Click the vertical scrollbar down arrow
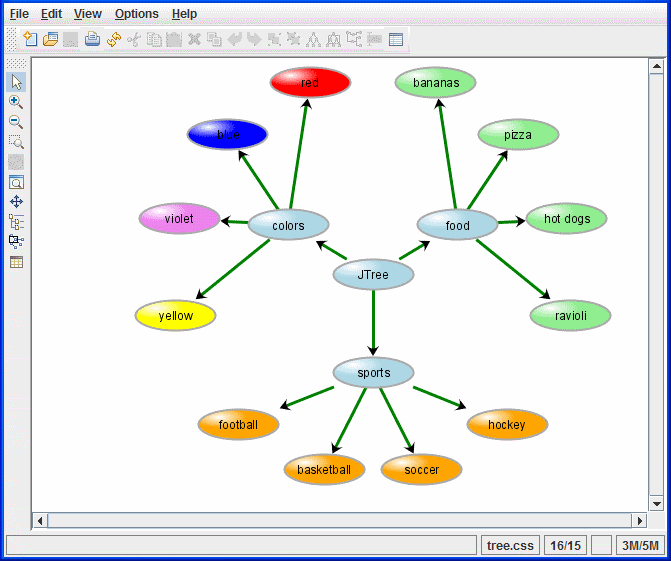This screenshot has width=671, height=561. 656,503
